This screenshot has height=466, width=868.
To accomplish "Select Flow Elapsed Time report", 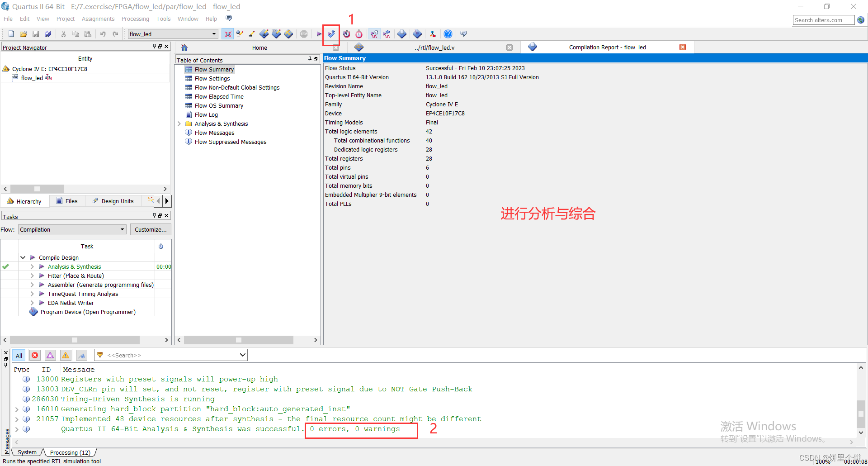I will coord(219,96).
